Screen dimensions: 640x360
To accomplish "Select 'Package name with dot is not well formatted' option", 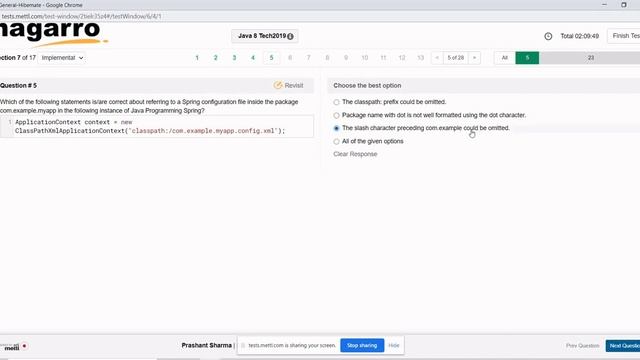I will pyautogui.click(x=336, y=116).
